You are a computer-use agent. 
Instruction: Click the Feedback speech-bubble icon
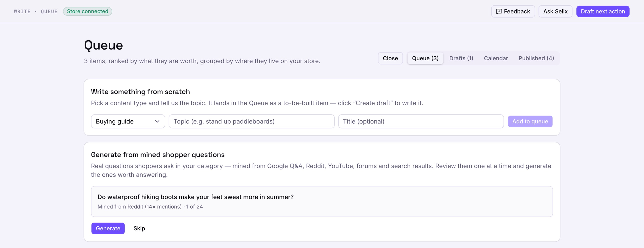pyautogui.click(x=499, y=11)
